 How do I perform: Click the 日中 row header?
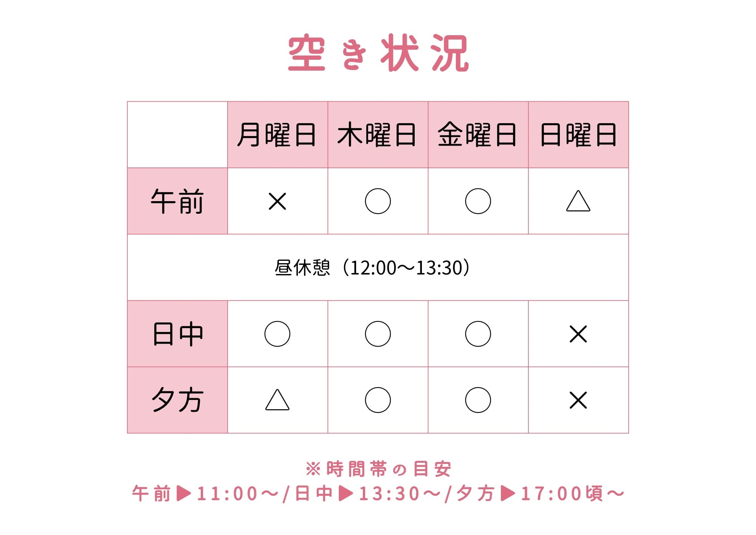tap(177, 334)
